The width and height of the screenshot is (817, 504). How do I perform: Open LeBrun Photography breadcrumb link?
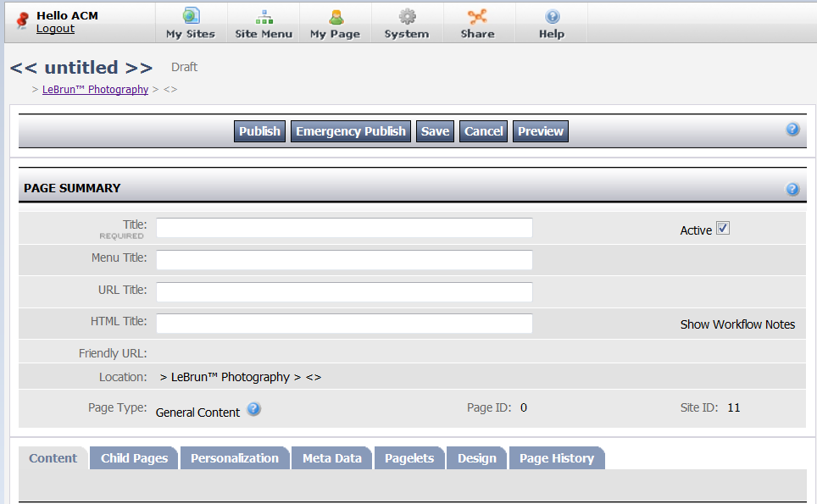(x=95, y=90)
